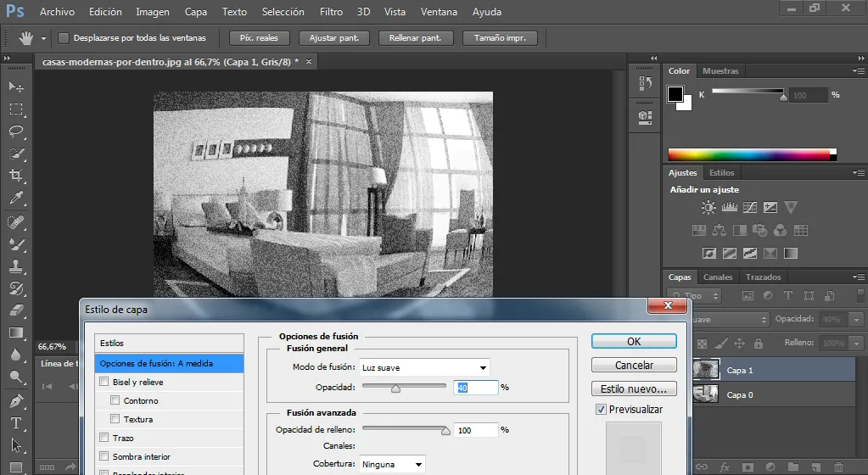Enable Textura checkbox
The image size is (868, 475).
pos(115,418)
